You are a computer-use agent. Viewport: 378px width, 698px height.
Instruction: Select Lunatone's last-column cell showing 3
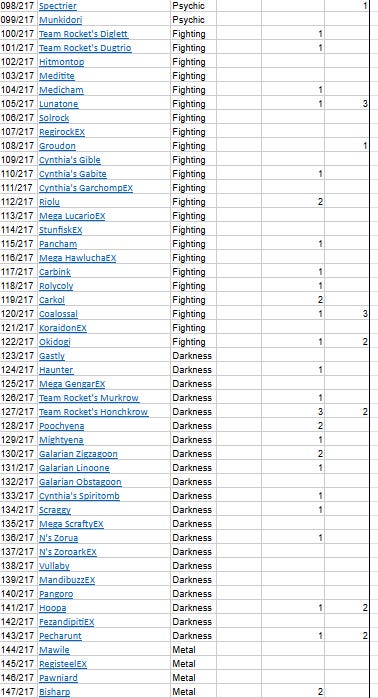pos(346,104)
